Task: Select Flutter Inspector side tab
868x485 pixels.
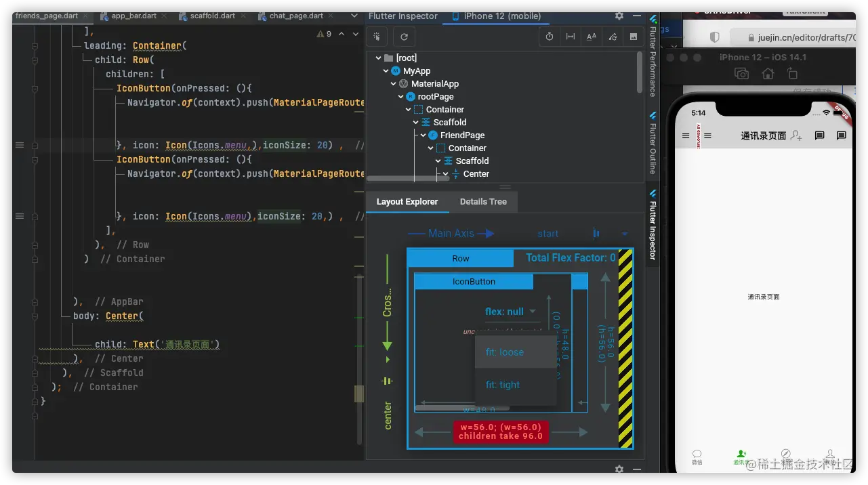Action: [x=653, y=224]
